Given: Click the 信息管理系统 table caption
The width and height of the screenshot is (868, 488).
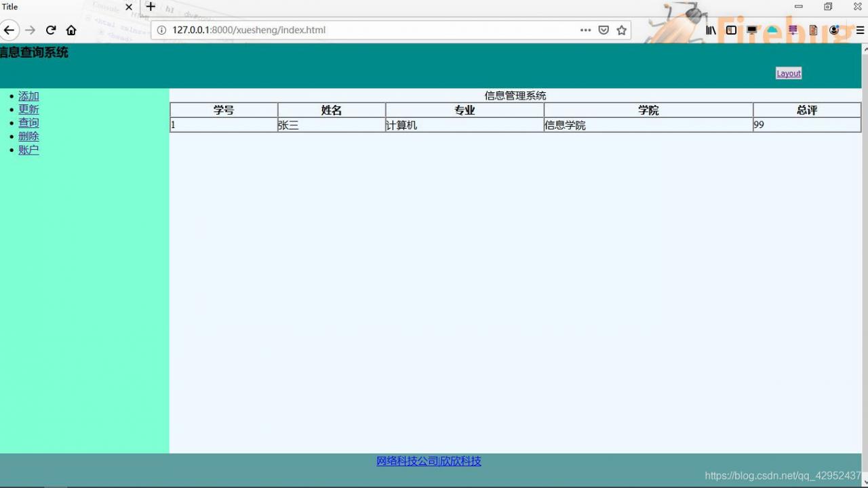Looking at the screenshot, I should pyautogui.click(x=515, y=96).
